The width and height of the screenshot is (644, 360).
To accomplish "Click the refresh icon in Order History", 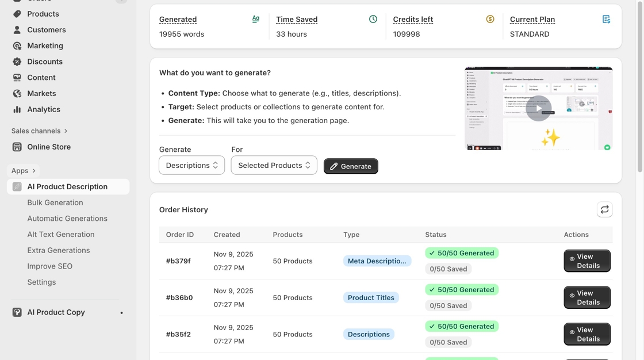I will (604, 210).
